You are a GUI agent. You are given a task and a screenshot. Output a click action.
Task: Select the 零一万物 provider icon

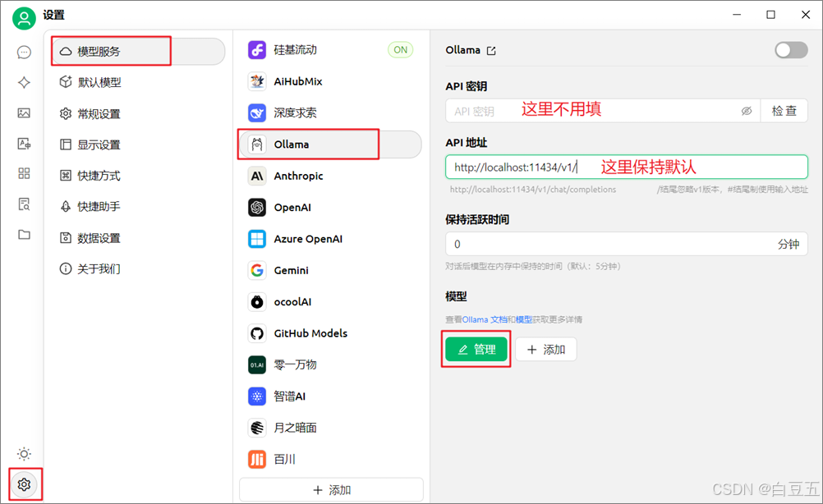[256, 364]
